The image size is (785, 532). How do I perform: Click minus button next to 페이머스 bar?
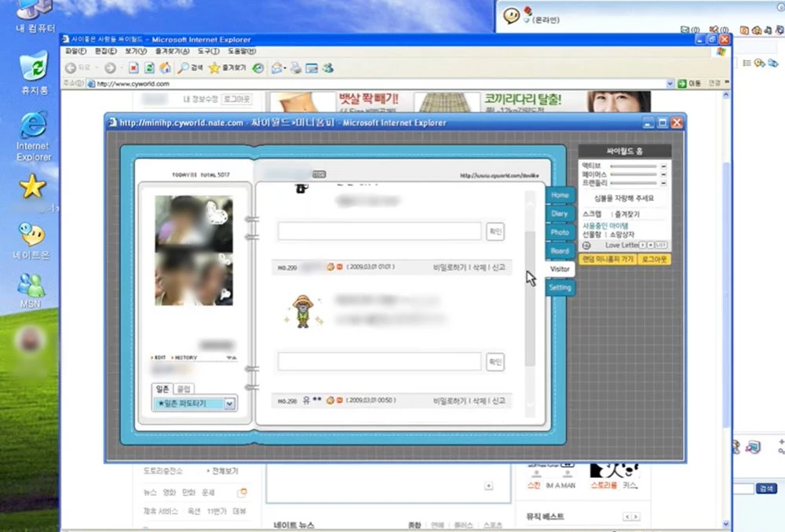point(663,175)
